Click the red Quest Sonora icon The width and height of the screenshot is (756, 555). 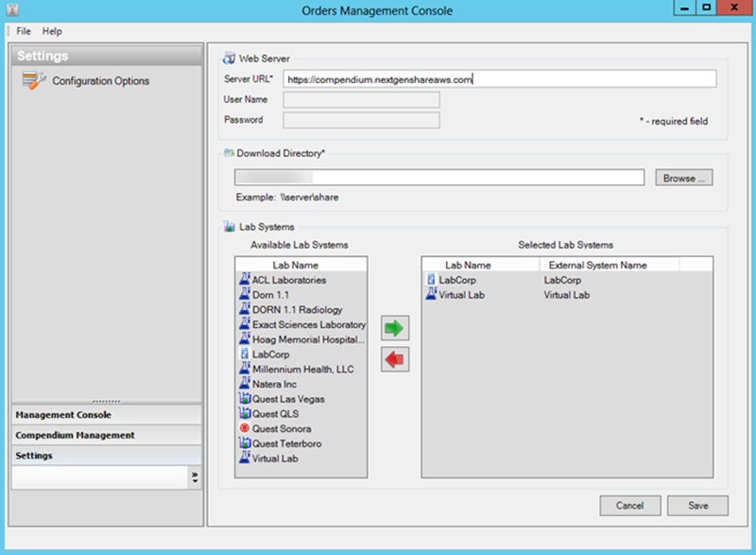click(x=245, y=428)
